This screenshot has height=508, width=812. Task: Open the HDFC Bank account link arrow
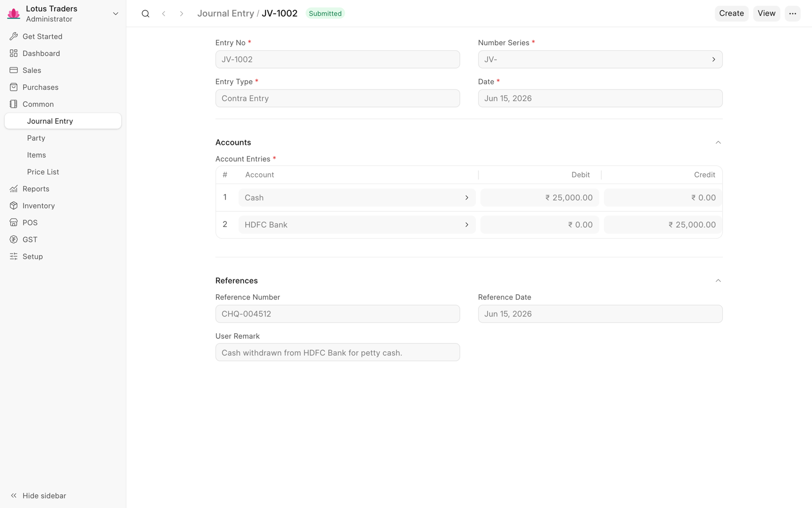click(467, 225)
